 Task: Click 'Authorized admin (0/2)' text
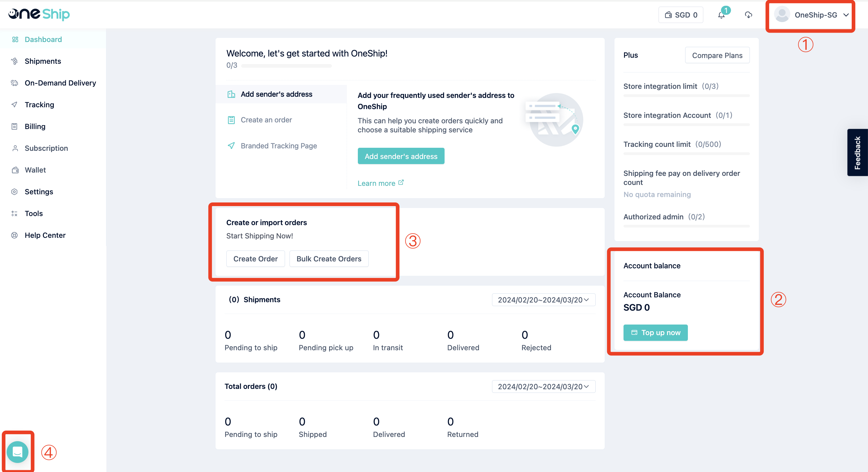pos(664,217)
